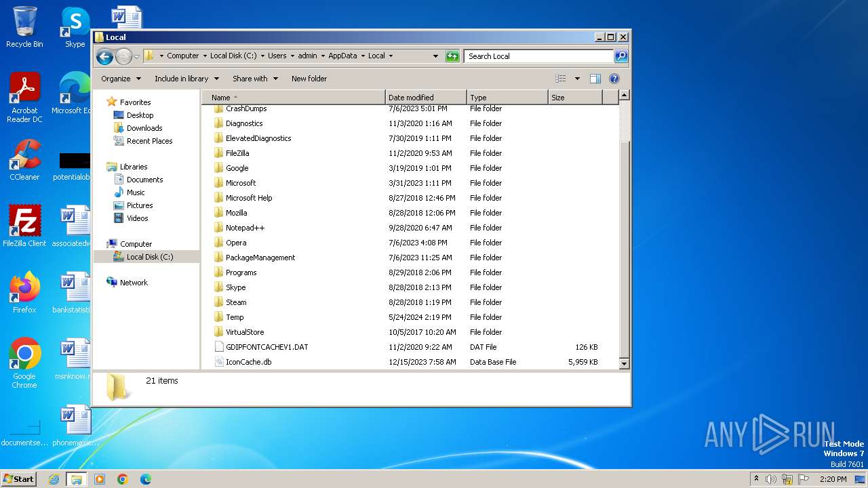Image resolution: width=868 pixels, height=488 pixels.
Task: Click the search magnifier icon
Action: (x=621, y=56)
